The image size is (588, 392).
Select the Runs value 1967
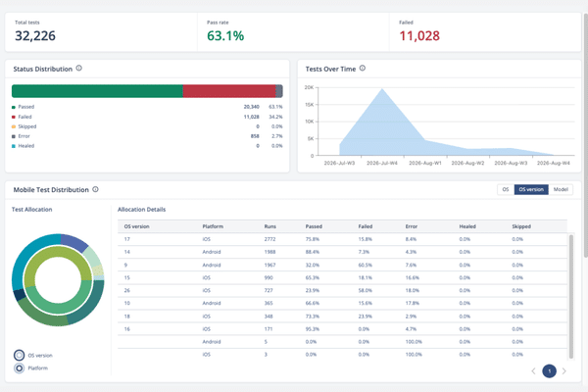(x=269, y=266)
